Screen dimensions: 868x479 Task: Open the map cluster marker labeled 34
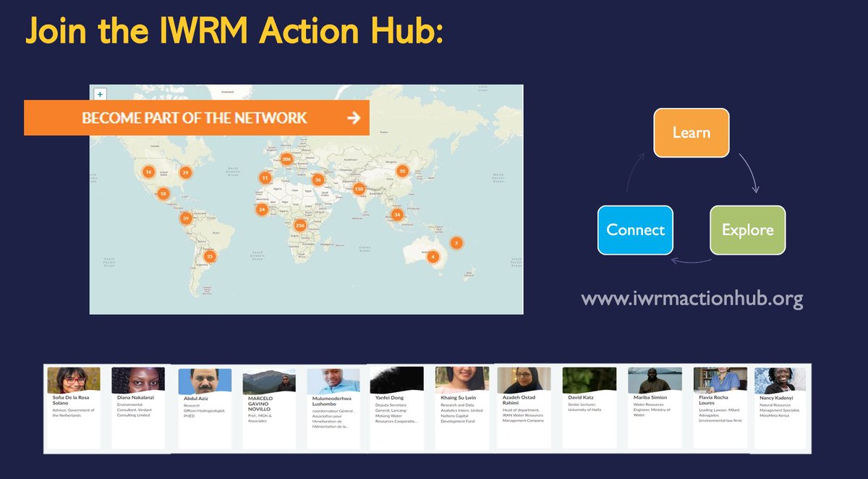(396, 214)
